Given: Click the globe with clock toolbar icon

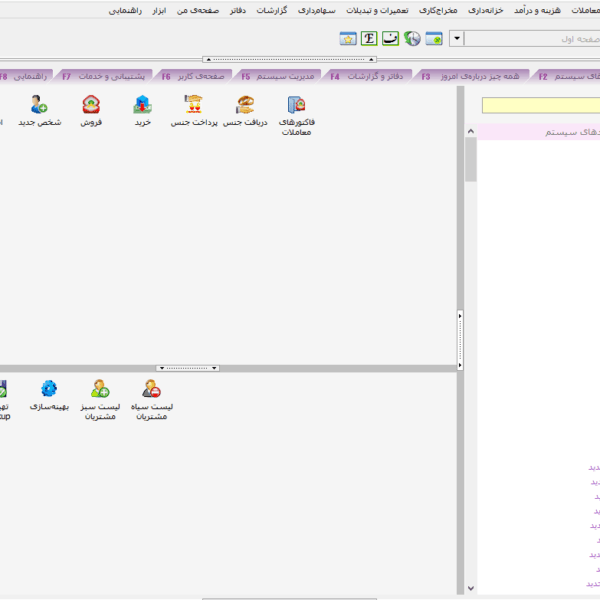Looking at the screenshot, I should pyautogui.click(x=412, y=39).
